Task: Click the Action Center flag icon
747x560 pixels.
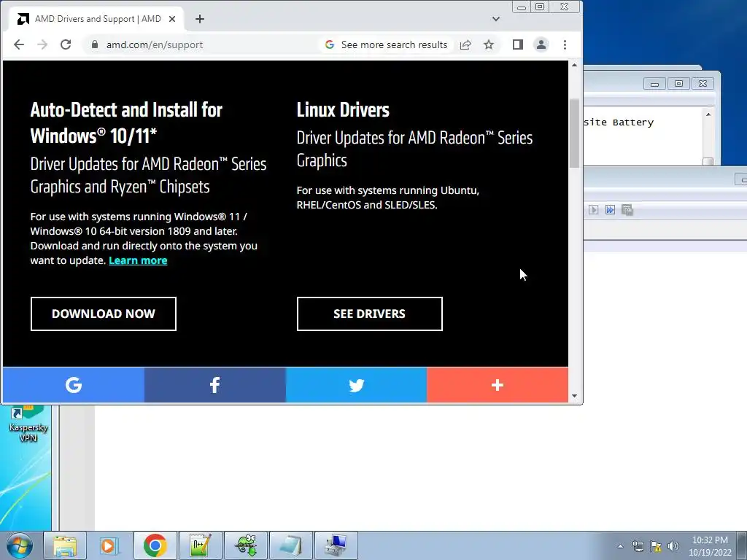Action: click(x=656, y=546)
